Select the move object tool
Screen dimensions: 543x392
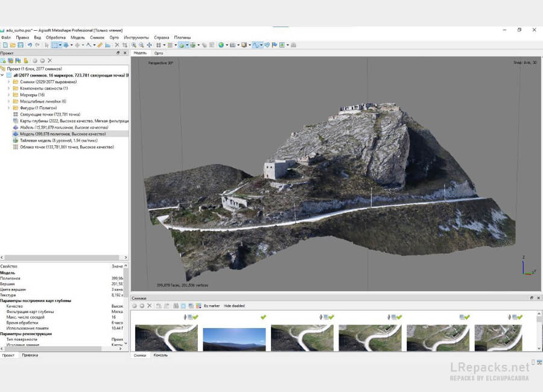click(x=77, y=45)
